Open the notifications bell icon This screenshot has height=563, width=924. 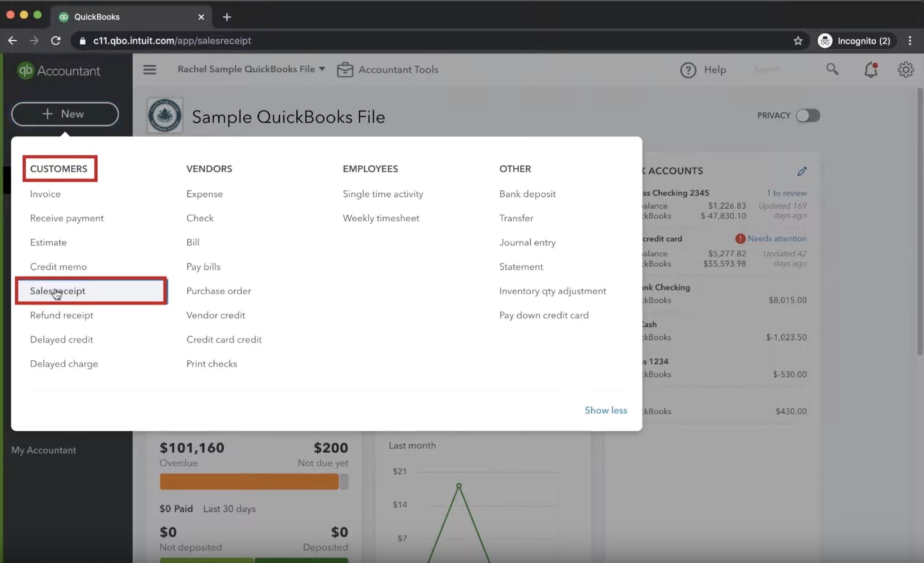[871, 70]
